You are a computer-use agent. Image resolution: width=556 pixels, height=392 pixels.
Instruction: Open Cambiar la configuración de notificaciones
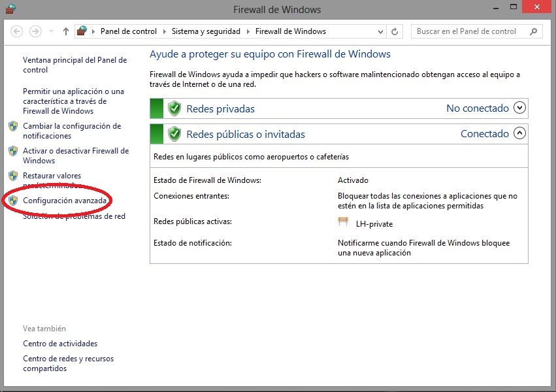click(x=72, y=131)
